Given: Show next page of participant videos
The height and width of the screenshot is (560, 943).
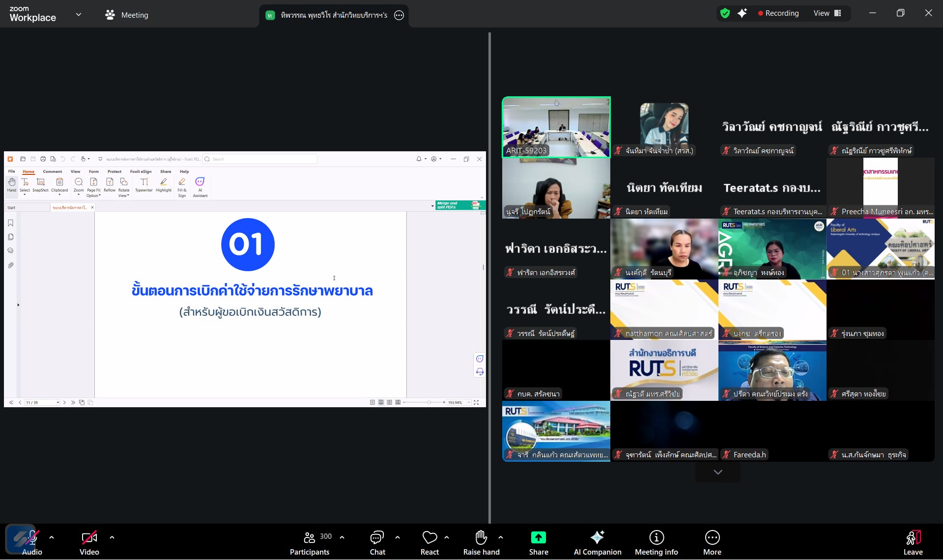Looking at the screenshot, I should tap(717, 472).
